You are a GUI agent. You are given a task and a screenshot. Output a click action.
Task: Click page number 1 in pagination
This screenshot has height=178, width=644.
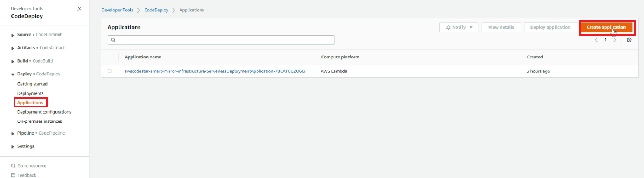pyautogui.click(x=605, y=40)
